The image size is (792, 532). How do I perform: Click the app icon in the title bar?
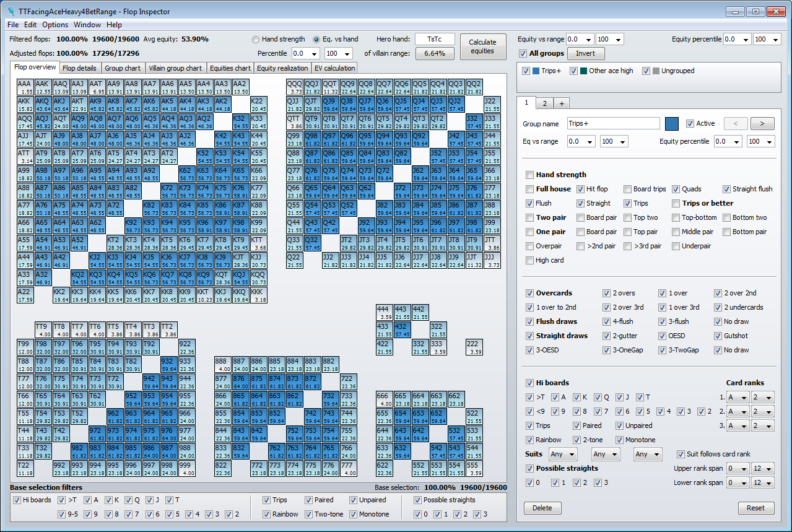point(11,11)
